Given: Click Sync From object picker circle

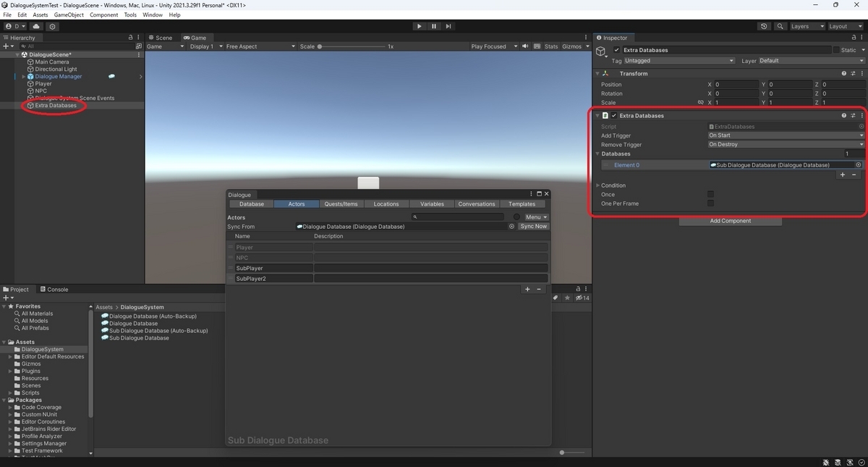Looking at the screenshot, I should (x=511, y=227).
